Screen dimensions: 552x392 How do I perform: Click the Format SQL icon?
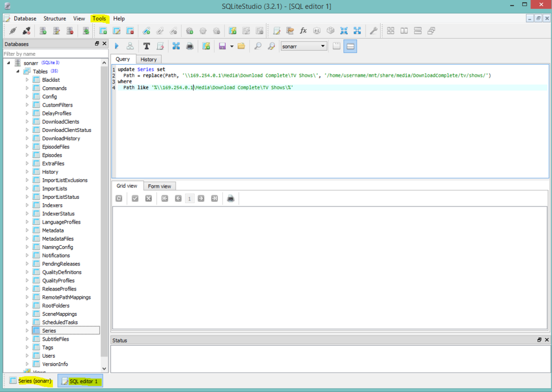[x=146, y=46]
